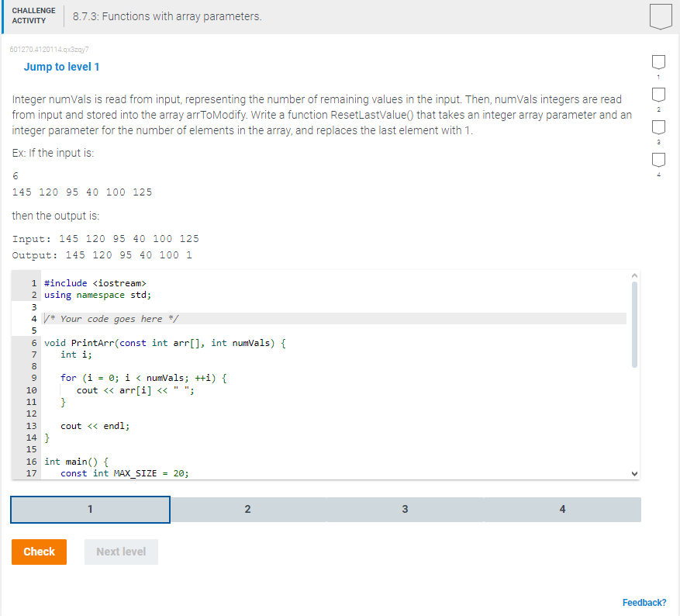Switch to level tab 1
Viewport: 680px width, 616px height.
click(x=90, y=510)
